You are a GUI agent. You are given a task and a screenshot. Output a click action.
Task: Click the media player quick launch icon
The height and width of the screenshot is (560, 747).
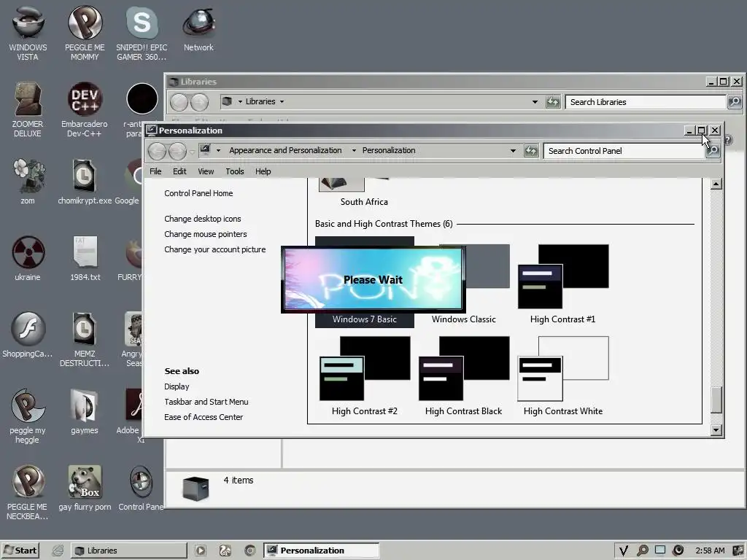pos(201,551)
